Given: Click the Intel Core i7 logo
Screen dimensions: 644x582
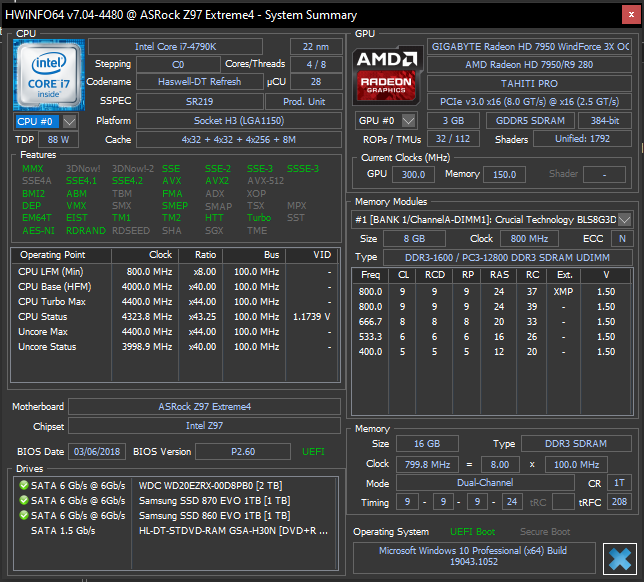Looking at the screenshot, I should 49,75.
